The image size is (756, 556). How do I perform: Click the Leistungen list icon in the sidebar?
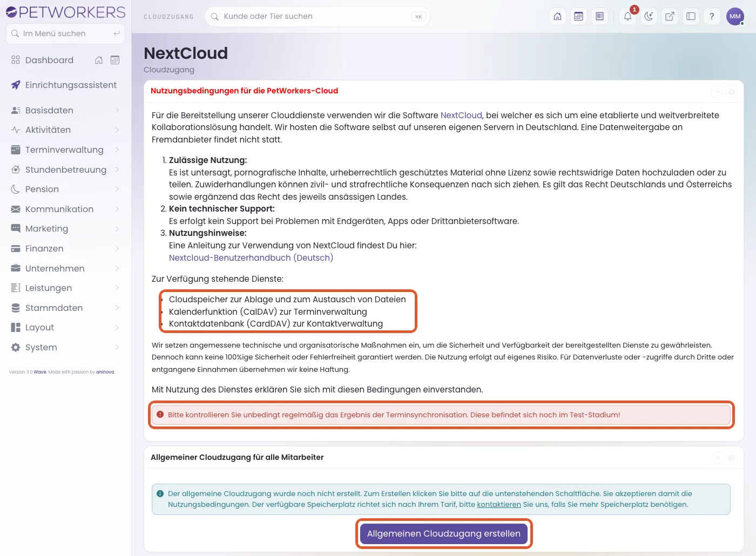pos(16,288)
